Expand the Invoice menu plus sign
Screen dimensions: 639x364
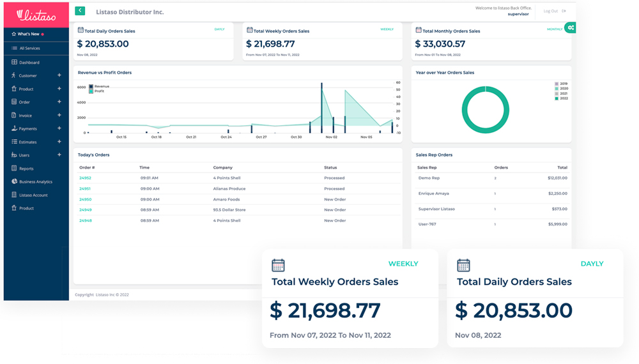tap(59, 115)
